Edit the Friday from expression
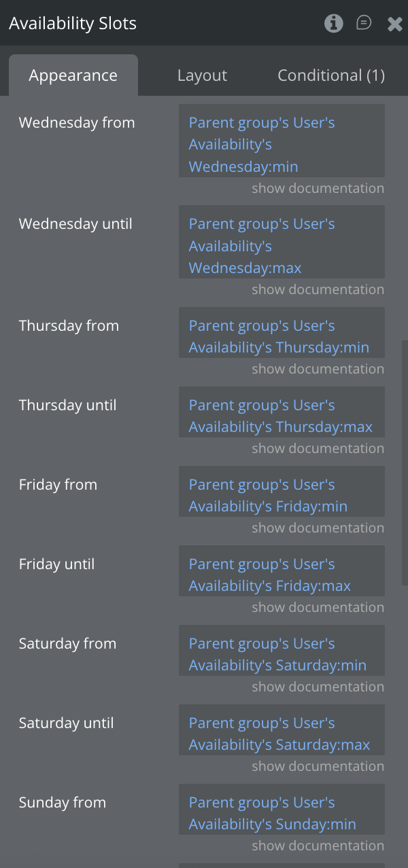This screenshot has width=408, height=868. [282, 495]
